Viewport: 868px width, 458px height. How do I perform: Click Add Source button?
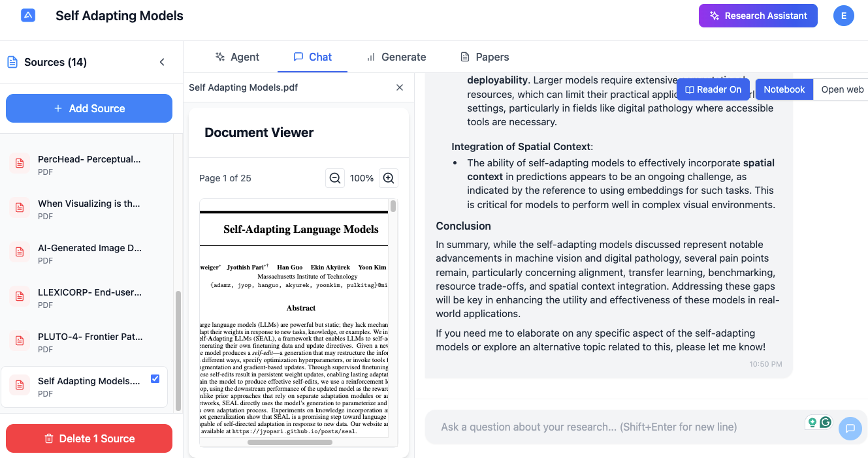coord(89,108)
